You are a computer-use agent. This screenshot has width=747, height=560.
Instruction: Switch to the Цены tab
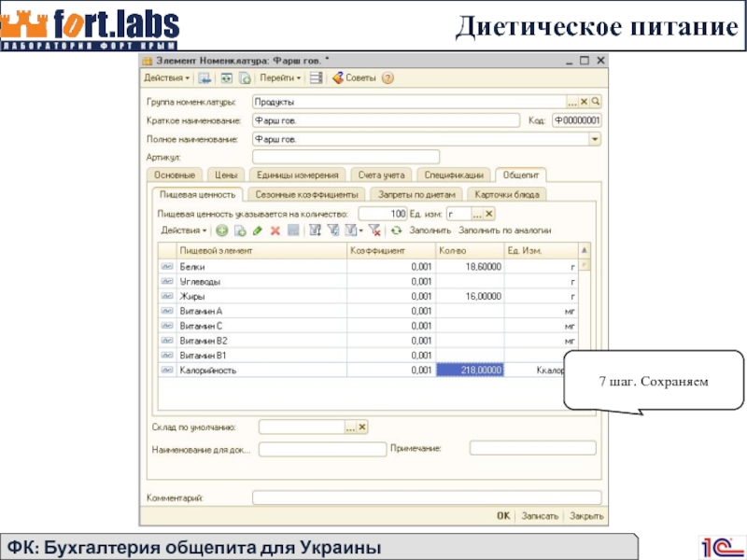226,175
